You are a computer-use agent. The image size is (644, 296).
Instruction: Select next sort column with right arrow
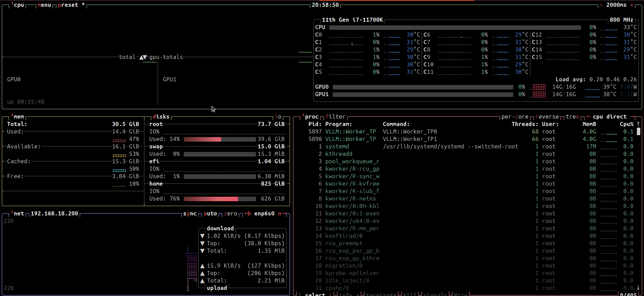(632, 117)
